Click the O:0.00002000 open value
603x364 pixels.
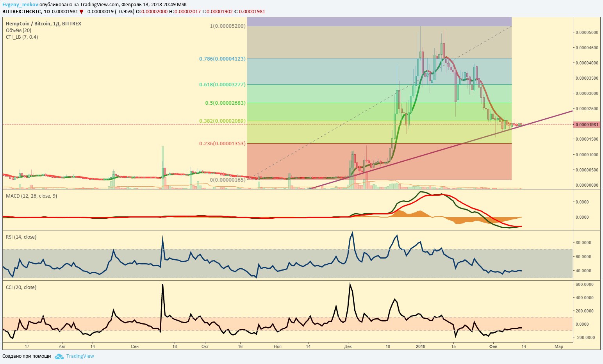click(152, 11)
